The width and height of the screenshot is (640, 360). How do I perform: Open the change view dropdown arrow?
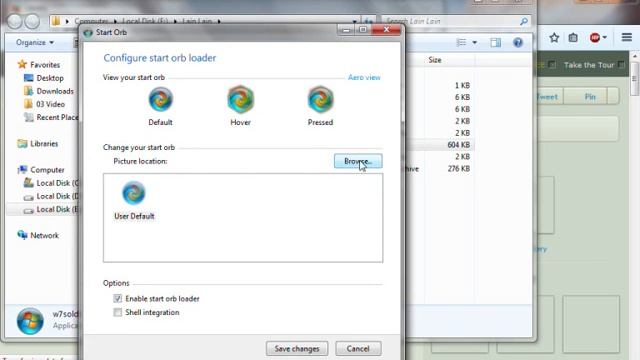[475, 42]
